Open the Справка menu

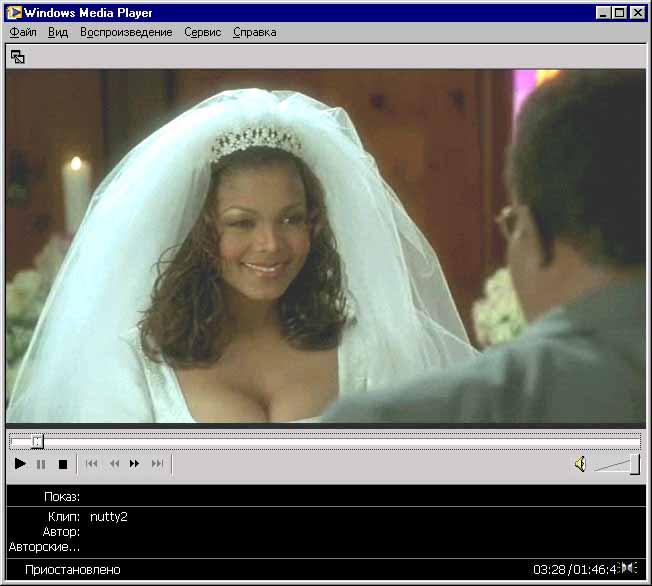coord(254,32)
